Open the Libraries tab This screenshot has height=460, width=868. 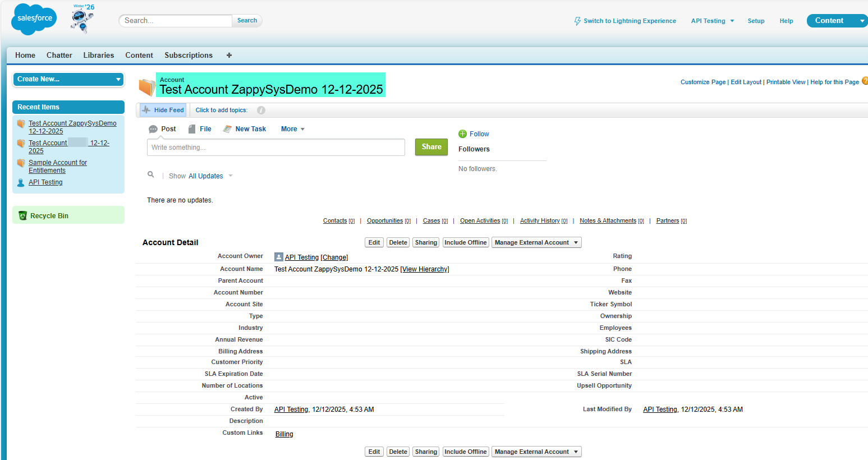98,55
